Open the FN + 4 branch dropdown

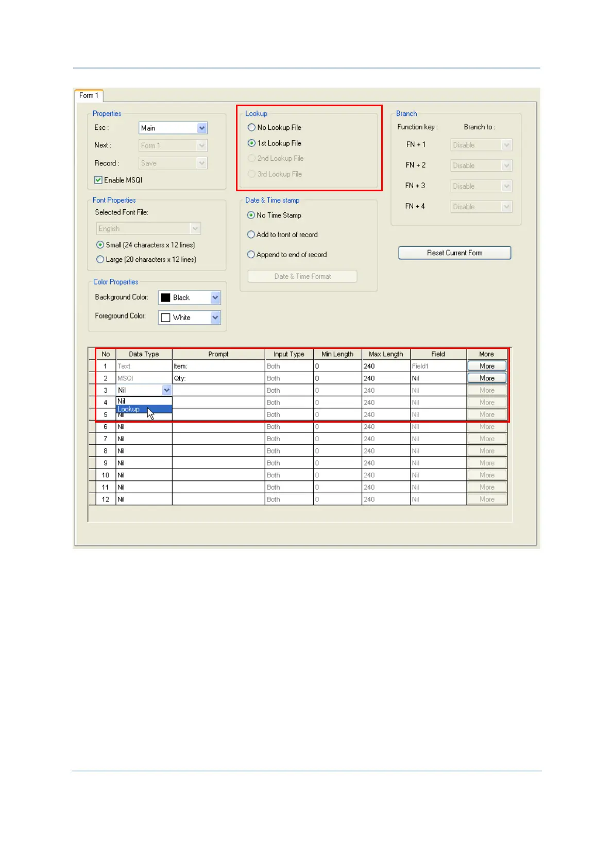pyautogui.click(x=481, y=207)
